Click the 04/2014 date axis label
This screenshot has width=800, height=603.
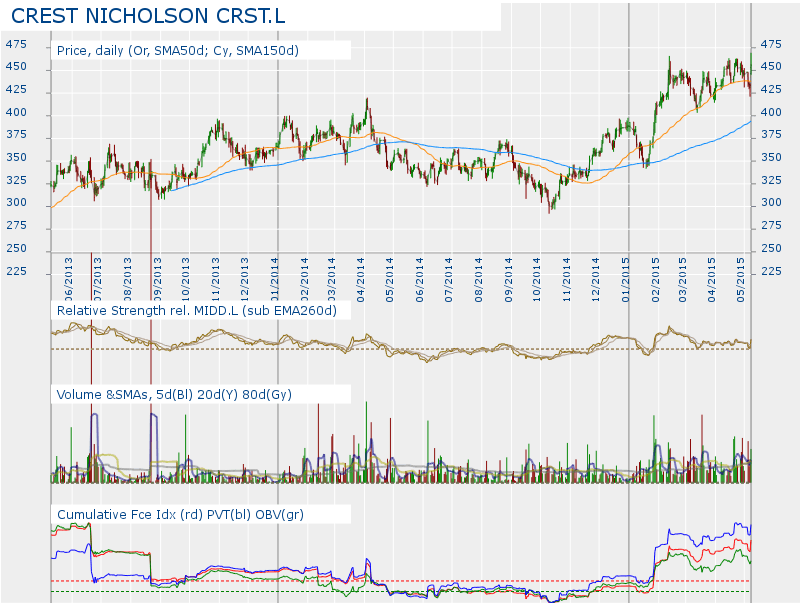[x=361, y=280]
